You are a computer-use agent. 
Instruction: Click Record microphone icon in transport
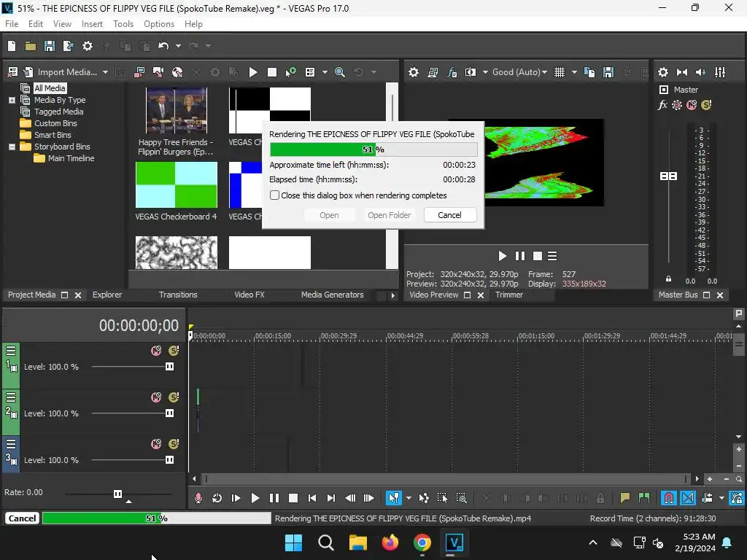(198, 498)
